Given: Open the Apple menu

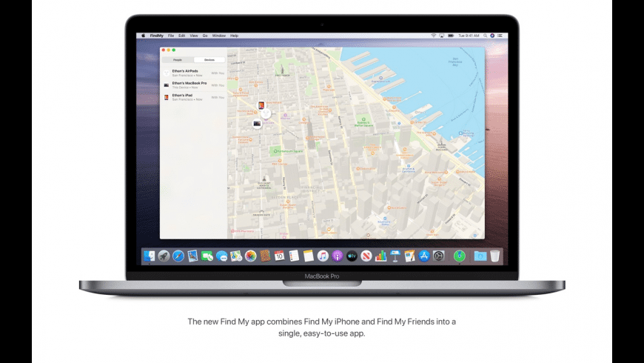Looking at the screenshot, I should 144,36.
